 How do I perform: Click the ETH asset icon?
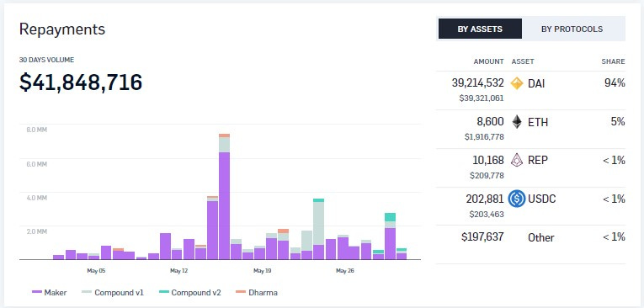[517, 122]
